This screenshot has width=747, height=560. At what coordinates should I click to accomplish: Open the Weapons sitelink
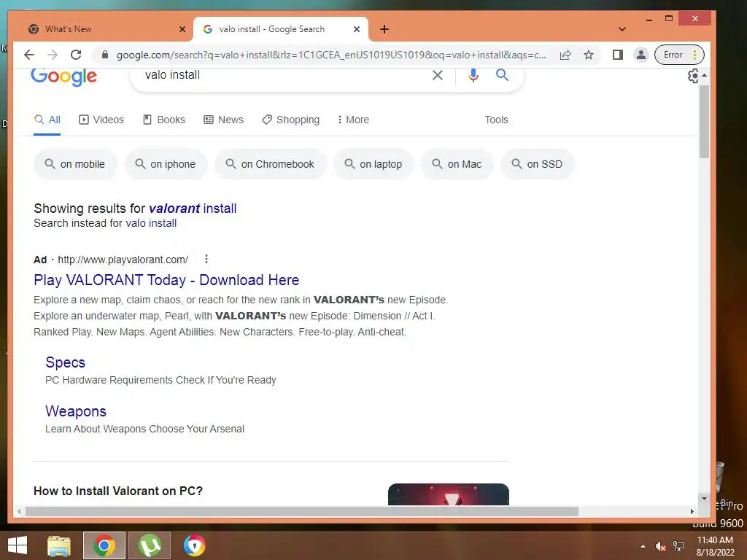tap(76, 411)
